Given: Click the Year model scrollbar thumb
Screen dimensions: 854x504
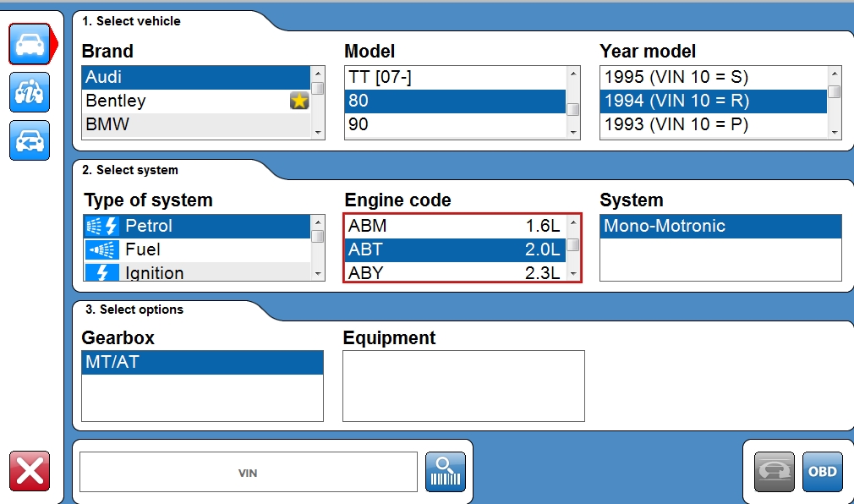Looking at the screenshot, I should [834, 91].
